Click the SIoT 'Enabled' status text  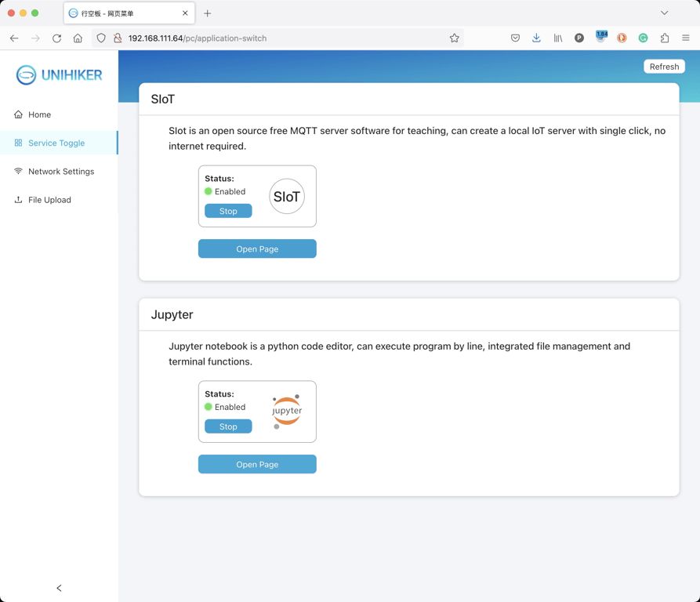230,191
